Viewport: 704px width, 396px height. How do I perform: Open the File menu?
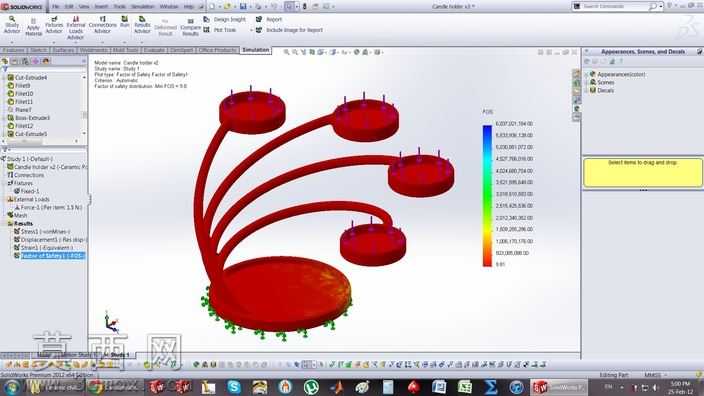point(56,7)
